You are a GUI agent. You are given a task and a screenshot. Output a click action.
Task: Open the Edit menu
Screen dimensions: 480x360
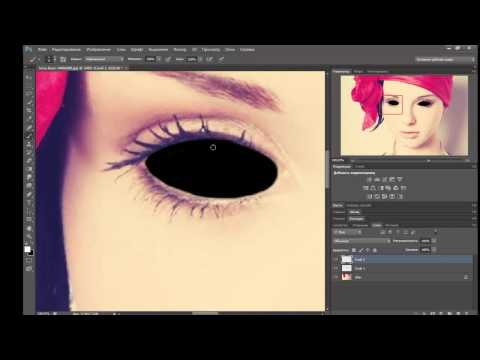pyautogui.click(x=66, y=50)
